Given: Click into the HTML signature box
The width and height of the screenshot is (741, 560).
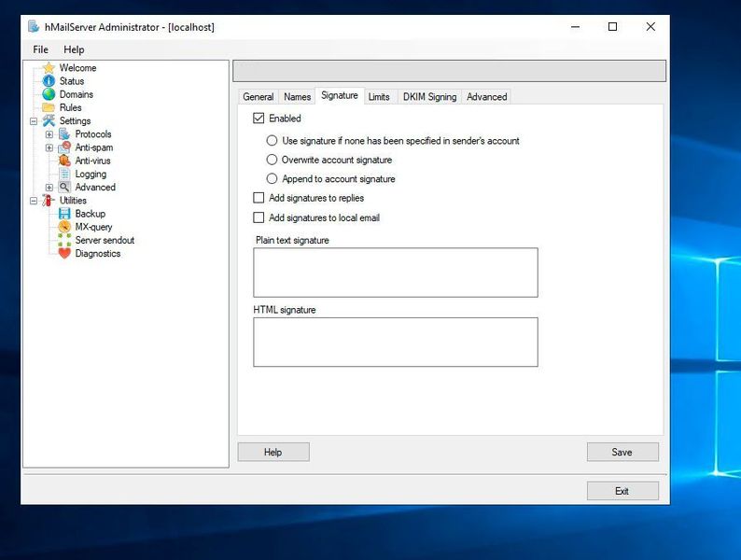Looking at the screenshot, I should point(395,342).
